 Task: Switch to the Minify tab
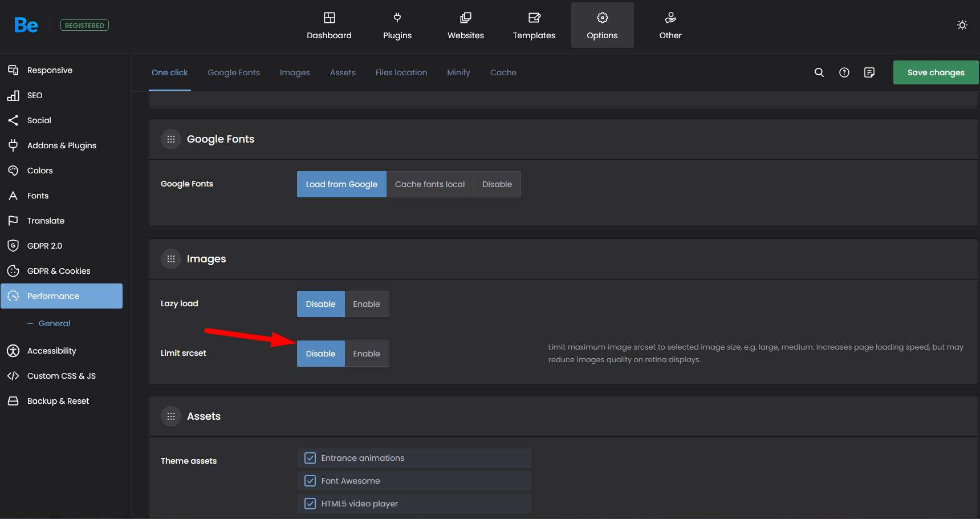coord(458,72)
